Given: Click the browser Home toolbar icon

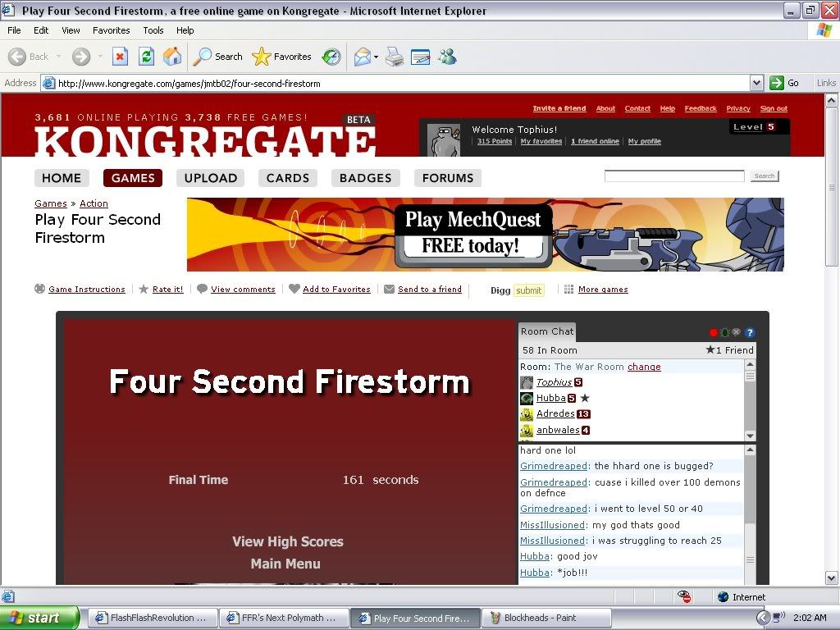Looking at the screenshot, I should (x=172, y=57).
